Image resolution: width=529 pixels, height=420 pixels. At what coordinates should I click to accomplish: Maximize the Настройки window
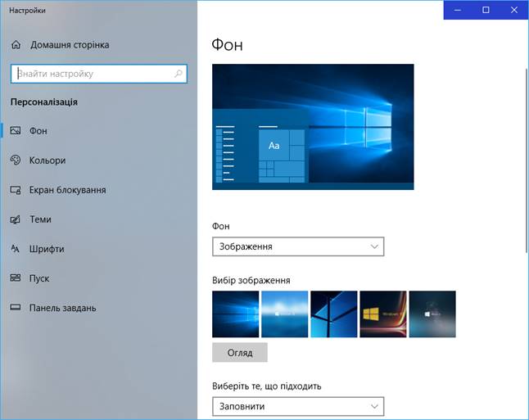[486, 10]
